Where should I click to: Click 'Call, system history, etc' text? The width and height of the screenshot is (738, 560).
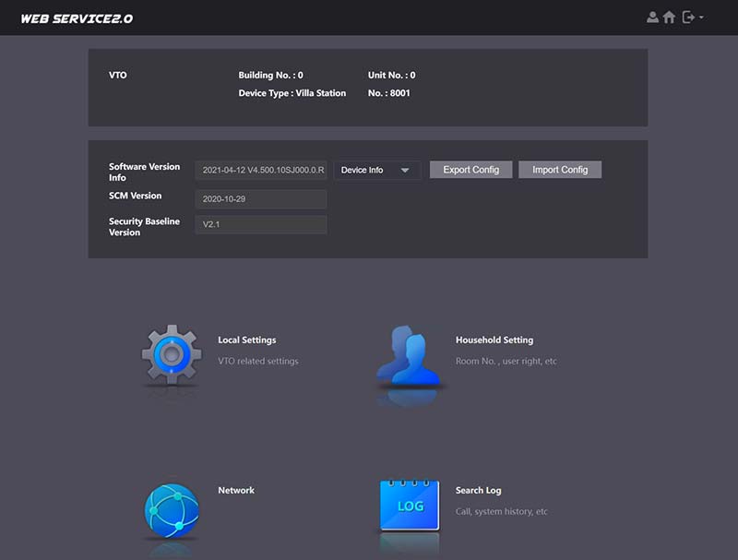tap(501, 511)
